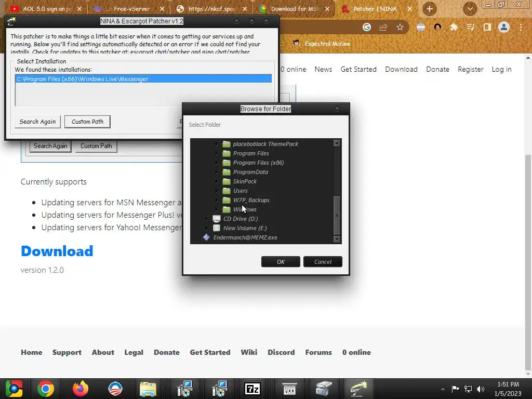Screen dimensions: 532x399
Task: Click the footer Discord link
Action: click(x=281, y=352)
